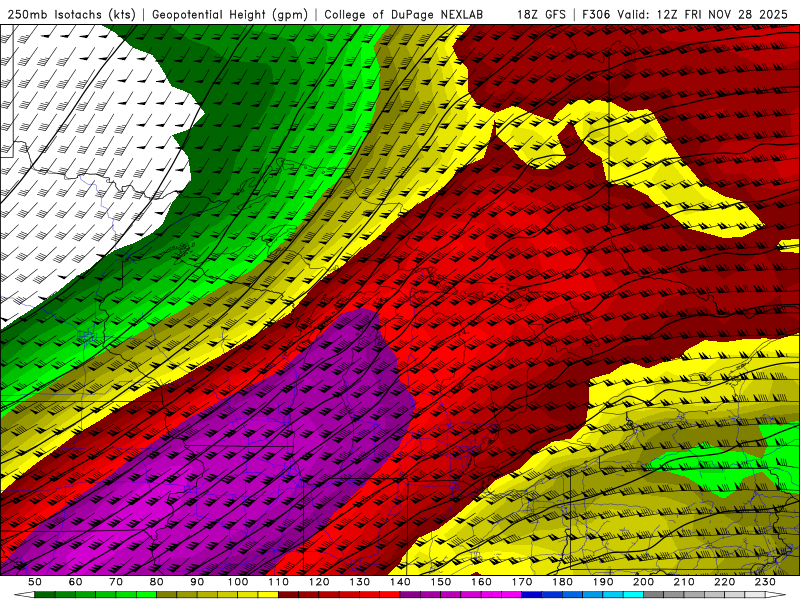Select the 80 value on the legend scale
The width and height of the screenshot is (800, 600).
(157, 582)
